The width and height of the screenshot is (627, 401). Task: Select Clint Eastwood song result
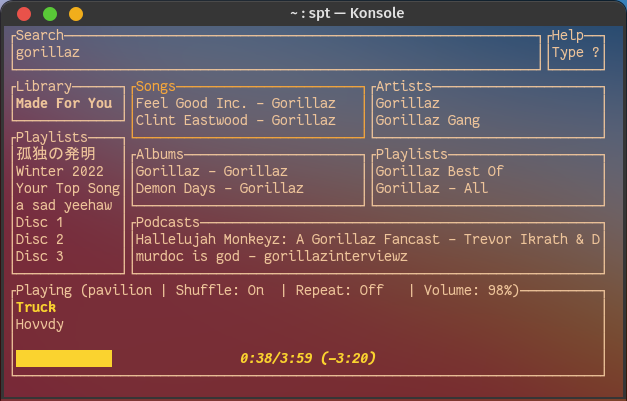click(x=235, y=121)
